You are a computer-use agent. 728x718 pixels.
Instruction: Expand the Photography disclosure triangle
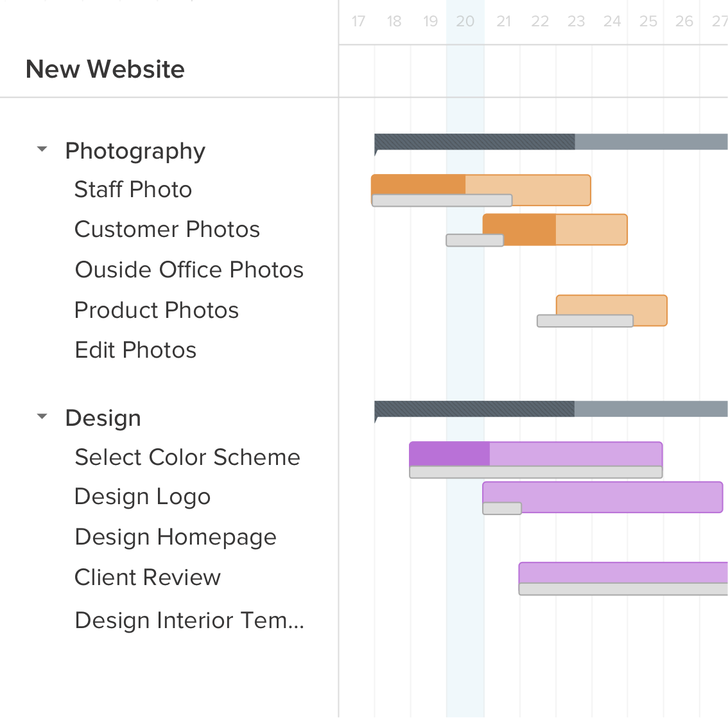pyautogui.click(x=42, y=149)
